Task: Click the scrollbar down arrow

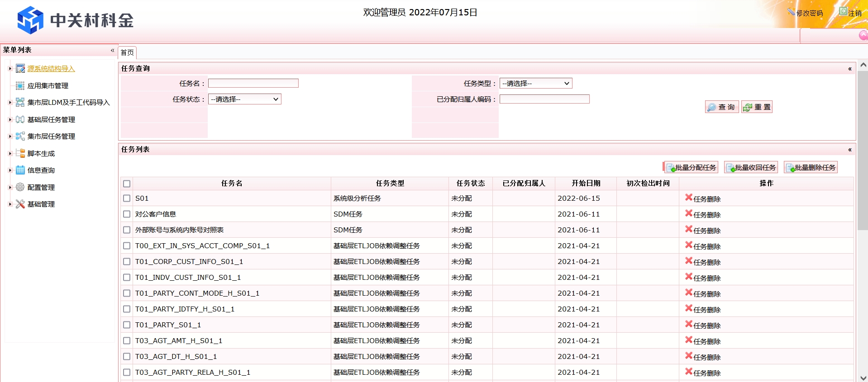Action: (863, 378)
